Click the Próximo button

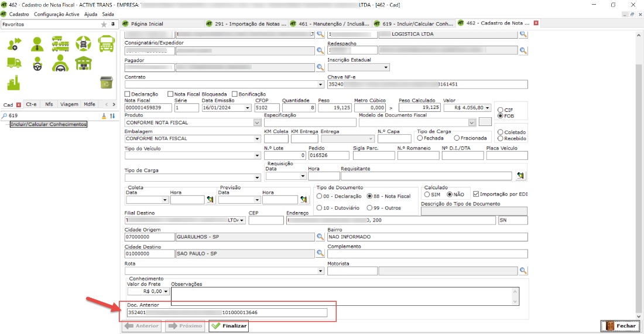tap(185, 326)
